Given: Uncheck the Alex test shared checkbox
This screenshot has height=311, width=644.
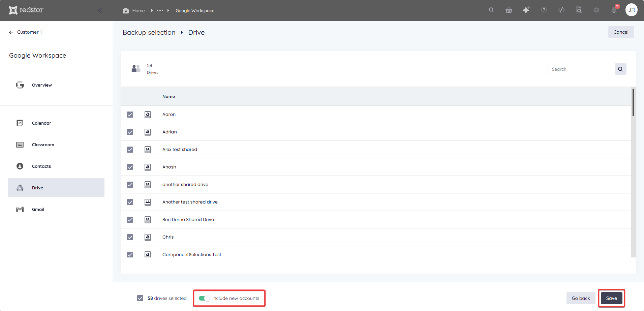Looking at the screenshot, I should click(130, 150).
